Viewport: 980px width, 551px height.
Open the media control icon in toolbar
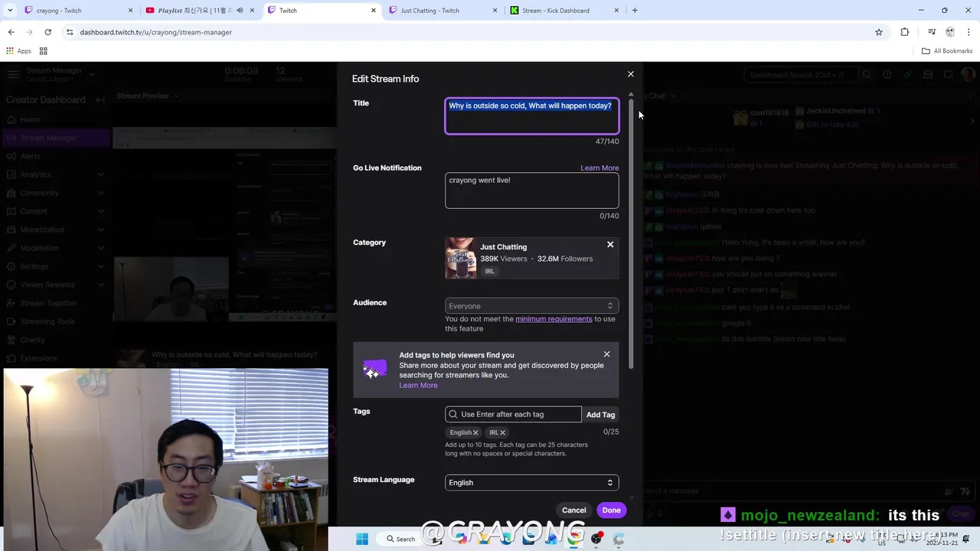point(932,32)
